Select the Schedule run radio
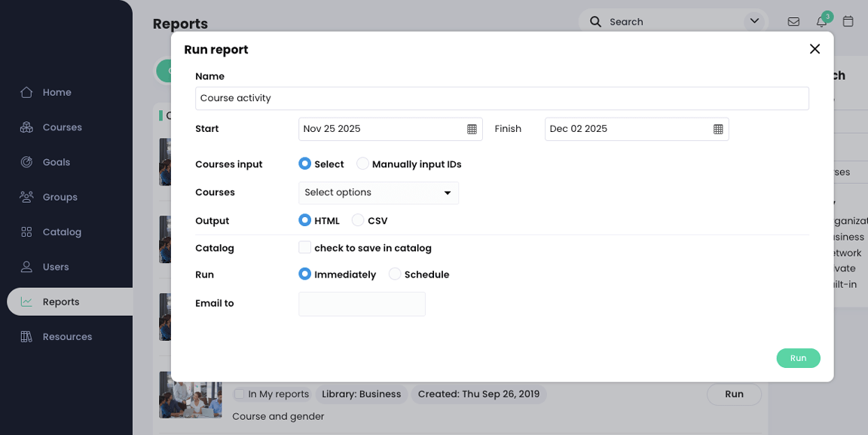868x435 pixels. [395, 274]
